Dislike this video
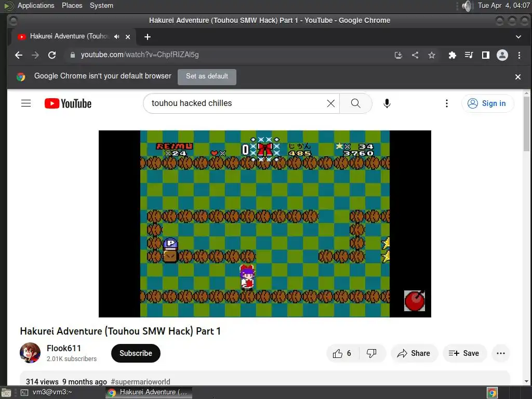 372,353
